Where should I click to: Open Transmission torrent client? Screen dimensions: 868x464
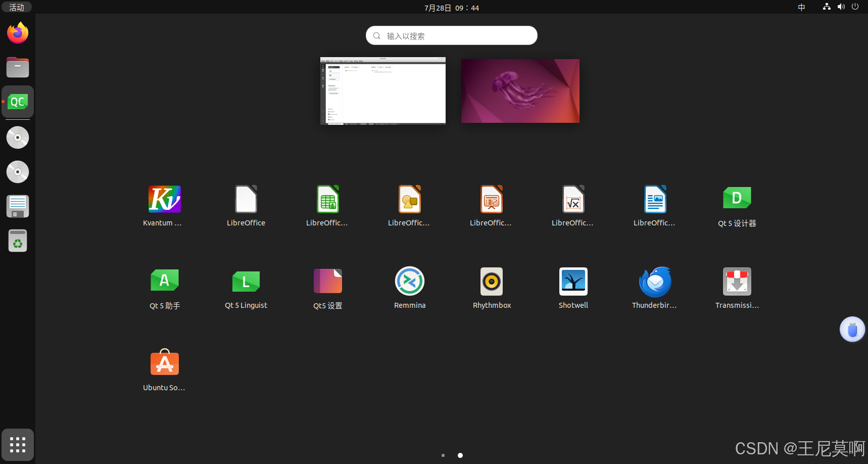pos(737,282)
